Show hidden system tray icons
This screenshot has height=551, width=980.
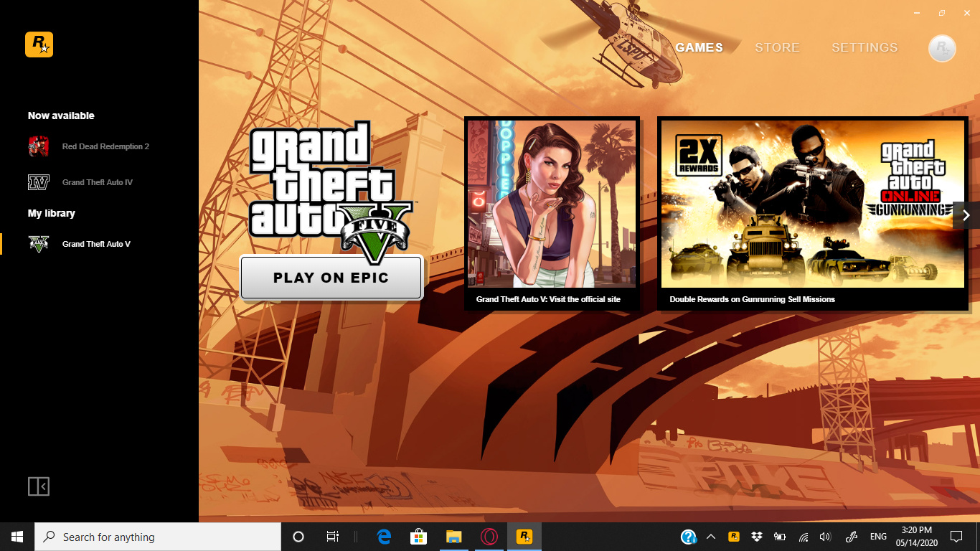tap(711, 537)
